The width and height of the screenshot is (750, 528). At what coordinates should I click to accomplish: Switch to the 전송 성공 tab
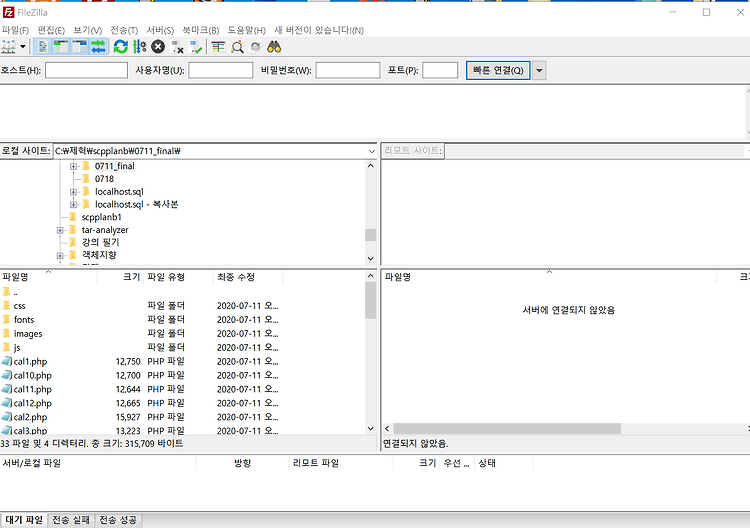[x=118, y=520]
